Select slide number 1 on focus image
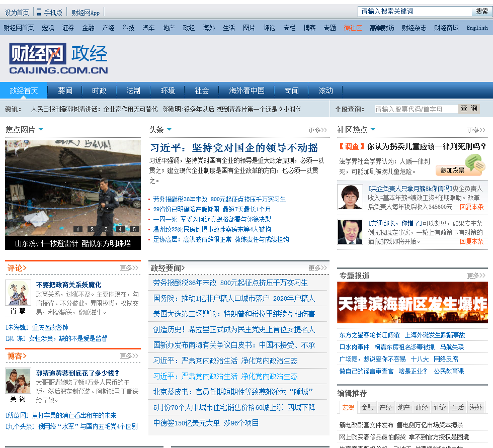 pos(78,229)
